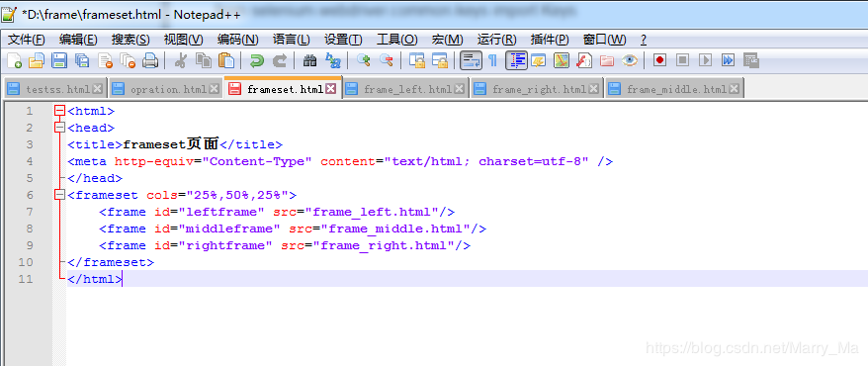Switch to the testss.html tab
868x366 pixels.
point(57,89)
